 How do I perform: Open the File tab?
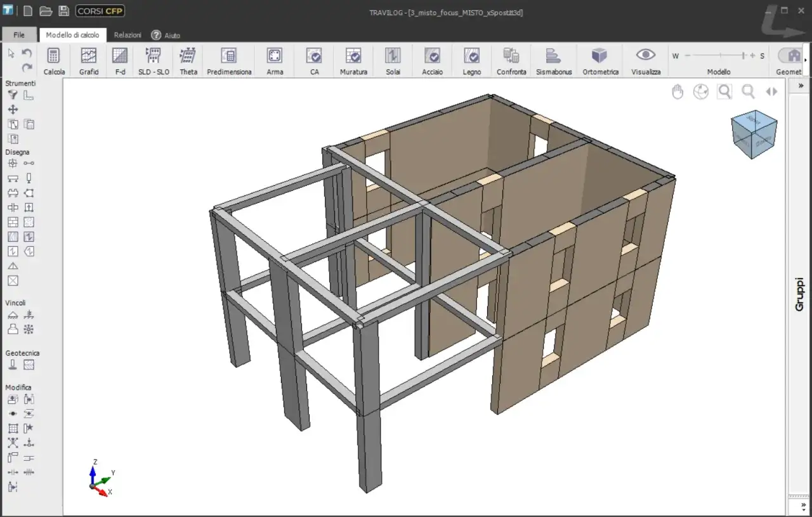tap(19, 35)
